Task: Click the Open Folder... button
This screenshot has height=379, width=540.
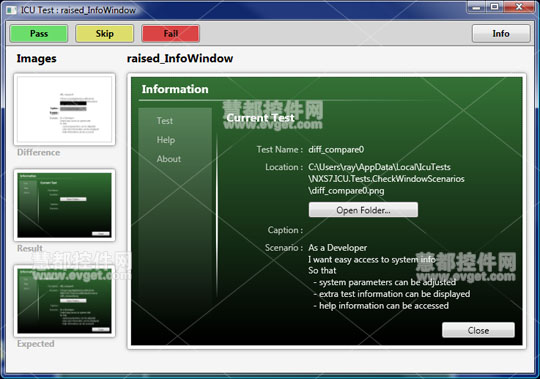Action: [363, 210]
